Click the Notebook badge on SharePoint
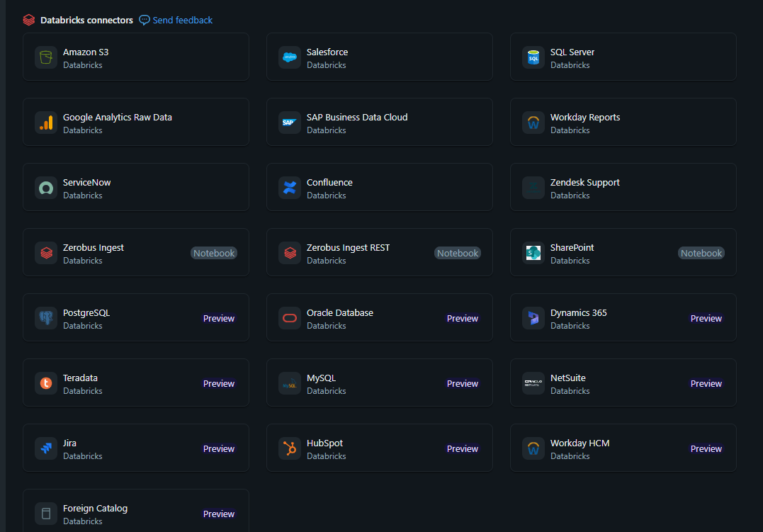Image resolution: width=763 pixels, height=532 pixels. coord(701,253)
